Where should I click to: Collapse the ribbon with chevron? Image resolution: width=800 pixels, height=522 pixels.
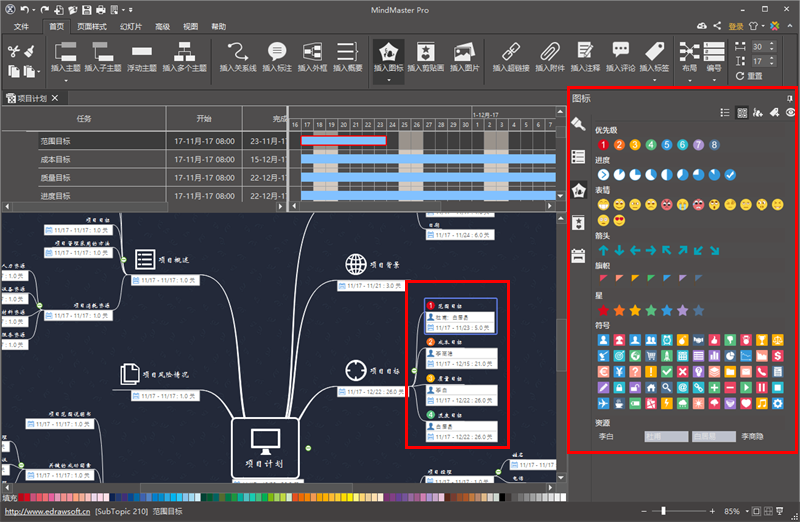tap(790, 26)
